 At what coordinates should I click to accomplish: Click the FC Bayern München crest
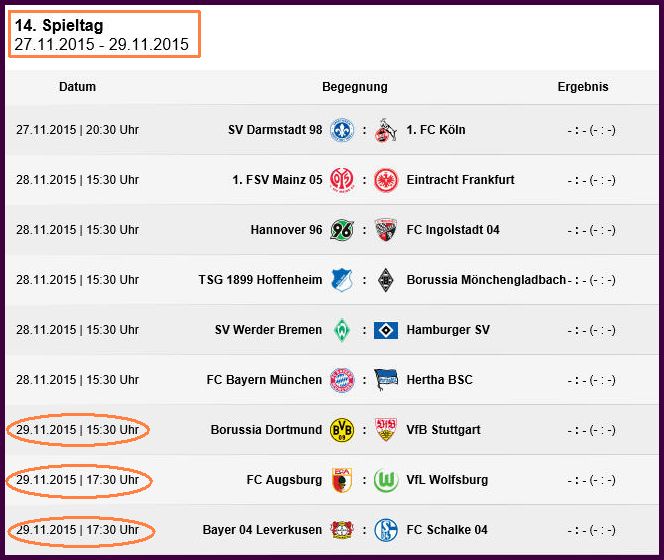pyautogui.click(x=342, y=380)
